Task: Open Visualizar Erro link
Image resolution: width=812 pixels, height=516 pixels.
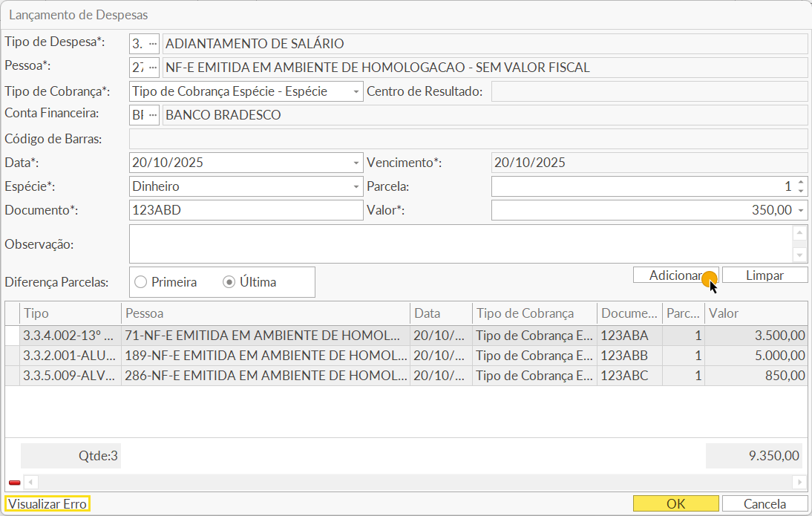Action: [48, 504]
